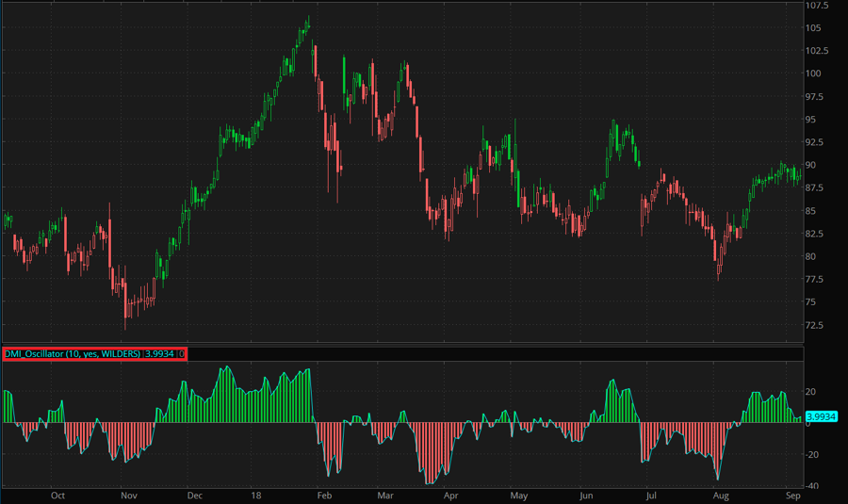Click the 18 year marker on the time axis
The height and width of the screenshot is (504, 848).
(256, 494)
